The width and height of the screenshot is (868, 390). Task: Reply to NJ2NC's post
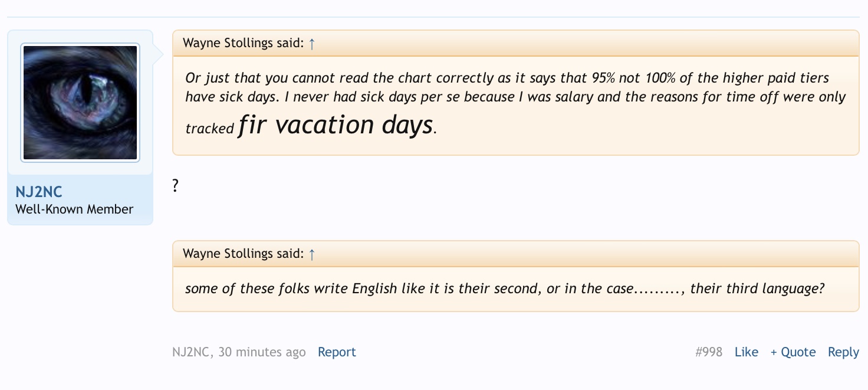click(843, 352)
